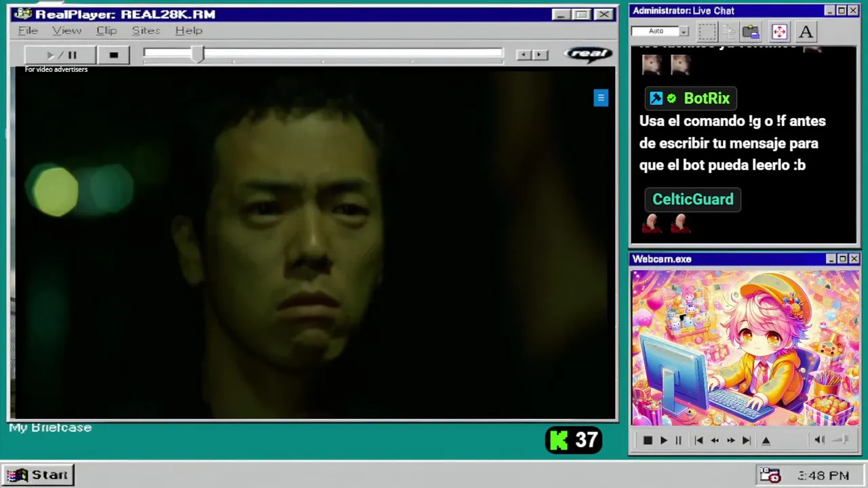The width and height of the screenshot is (868, 488).
Task: Click the BotRix username in chat
Action: (x=707, y=98)
